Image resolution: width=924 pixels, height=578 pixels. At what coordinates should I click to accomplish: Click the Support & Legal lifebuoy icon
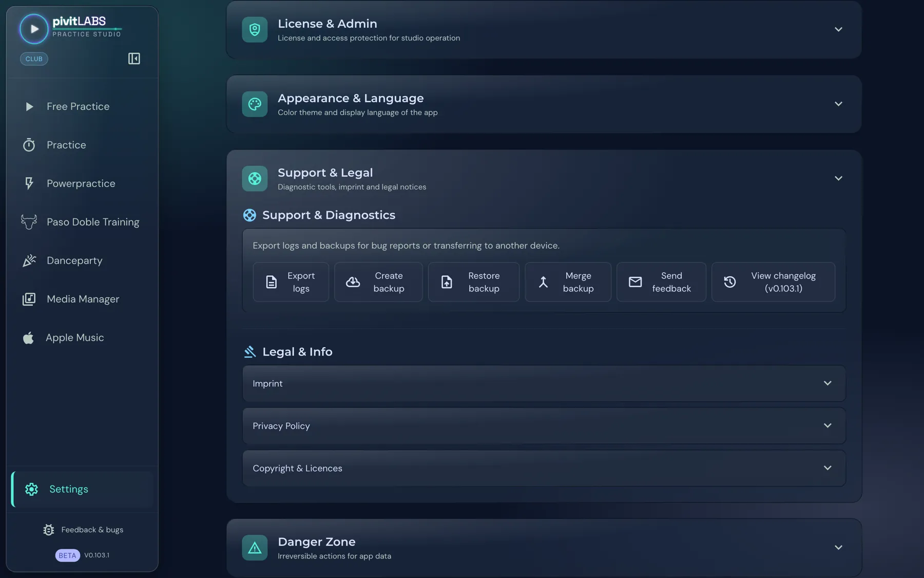click(255, 178)
